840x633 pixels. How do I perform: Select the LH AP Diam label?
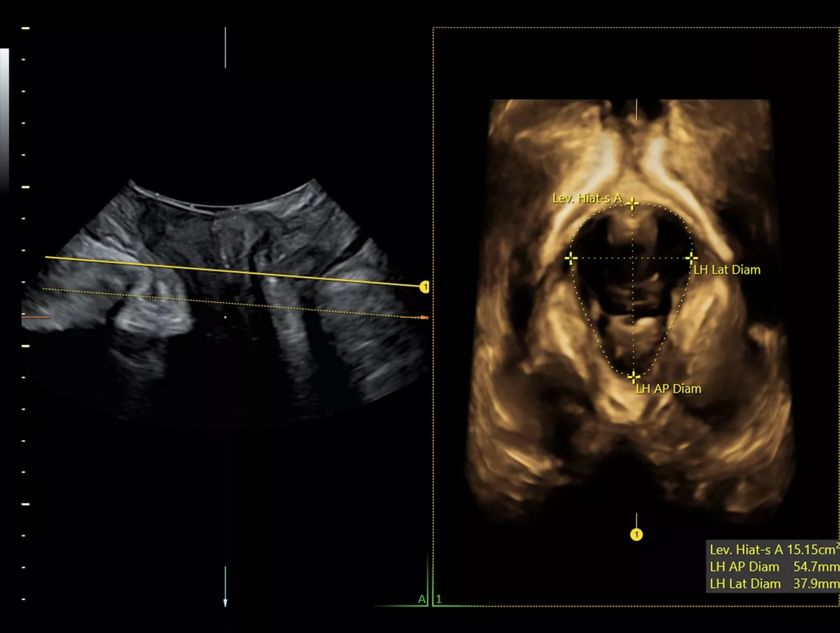tap(669, 389)
